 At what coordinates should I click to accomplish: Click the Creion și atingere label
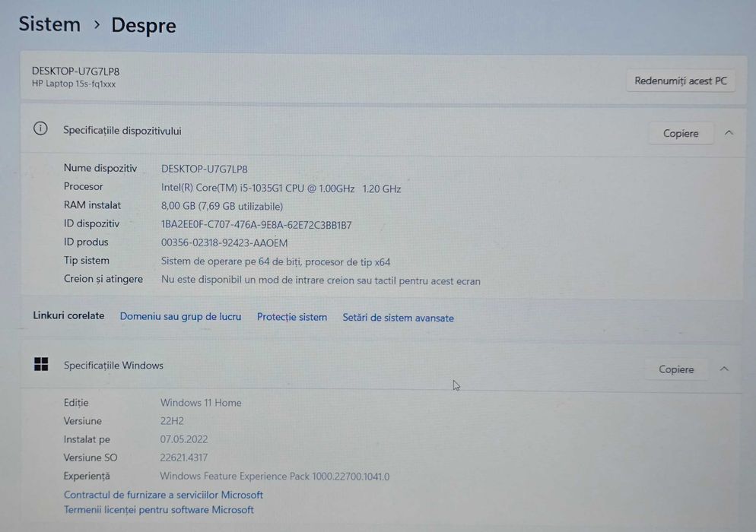(103, 279)
